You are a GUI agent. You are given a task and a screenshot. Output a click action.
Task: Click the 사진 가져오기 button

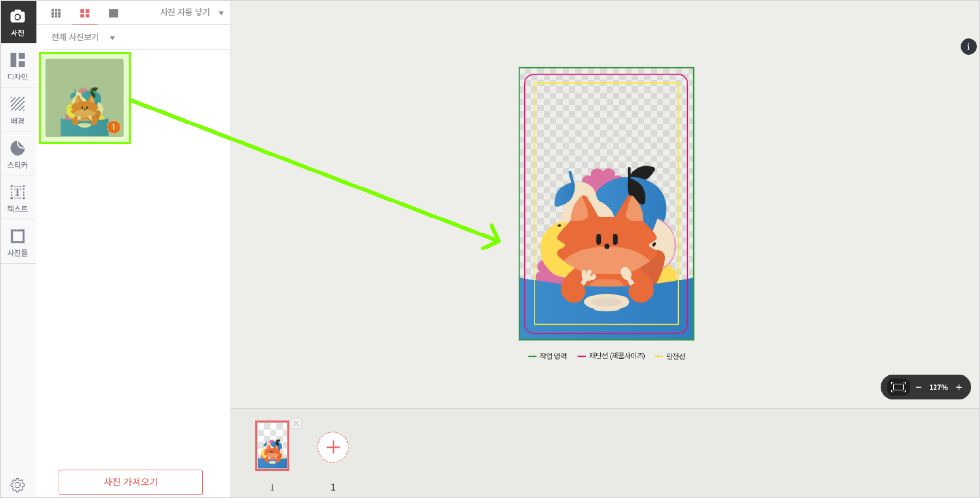131,482
